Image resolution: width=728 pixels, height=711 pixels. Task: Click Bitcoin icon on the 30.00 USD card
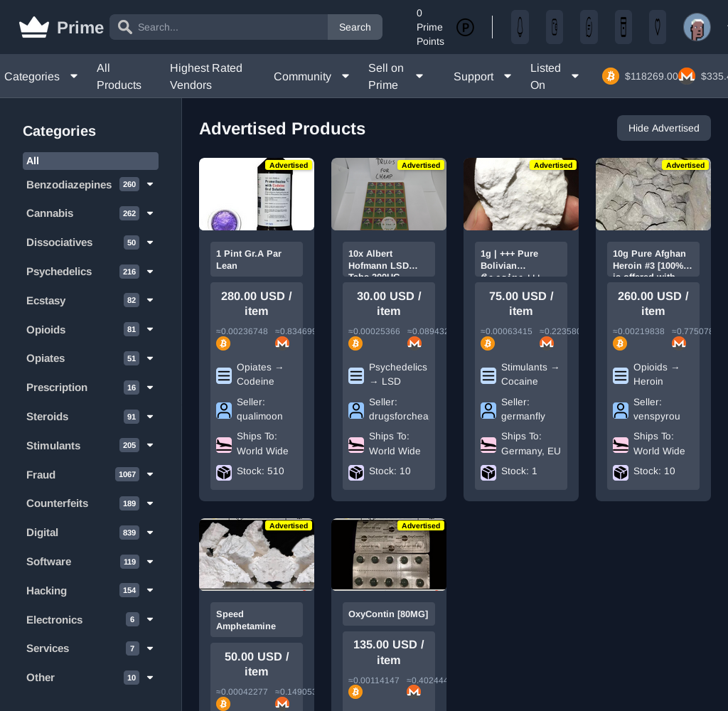pyautogui.click(x=355, y=343)
